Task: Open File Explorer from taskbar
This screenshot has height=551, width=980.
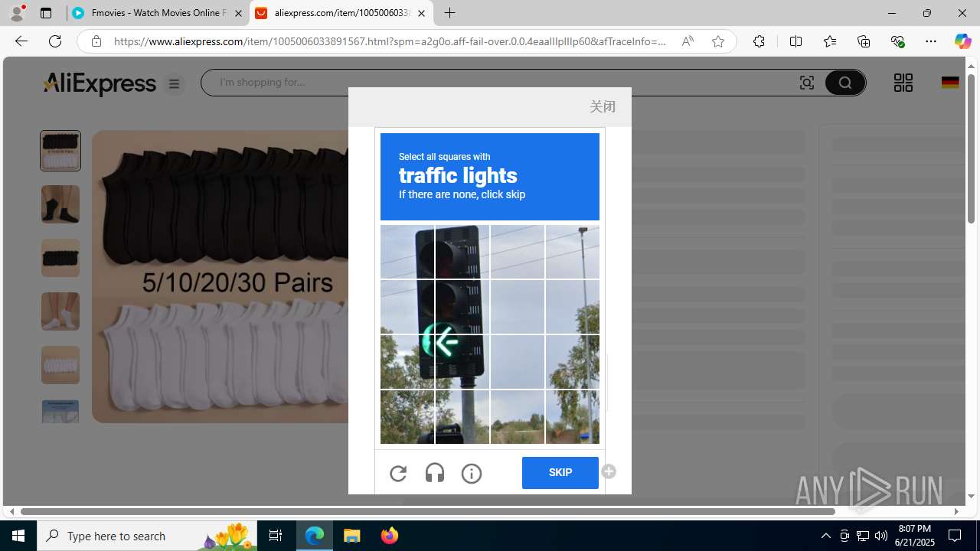Action: click(352, 536)
